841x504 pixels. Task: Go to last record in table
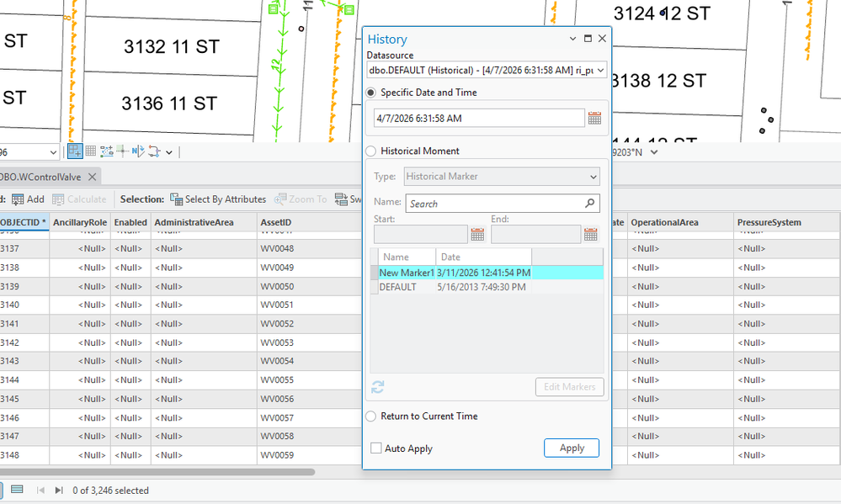[59, 490]
